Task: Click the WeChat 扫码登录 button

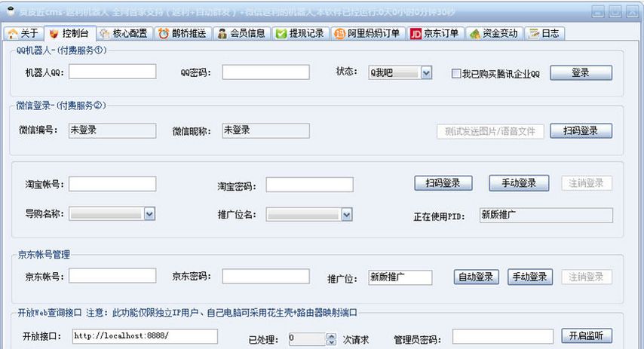Action: 581,131
